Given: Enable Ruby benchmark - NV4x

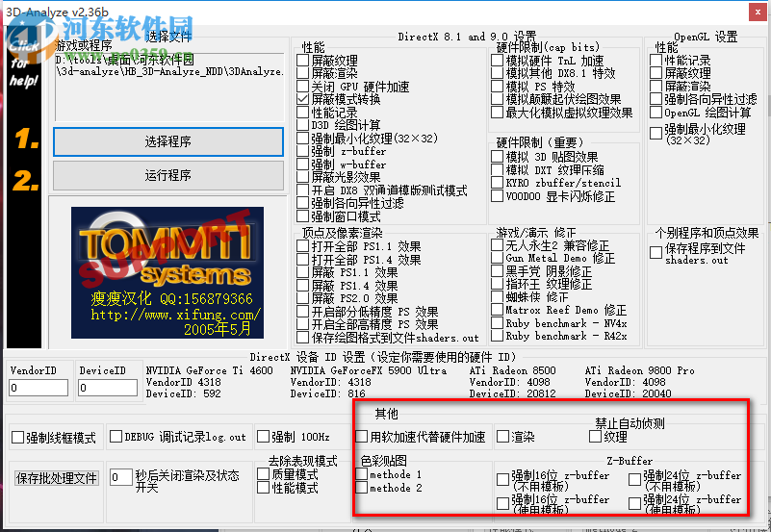Looking at the screenshot, I should point(497,322).
